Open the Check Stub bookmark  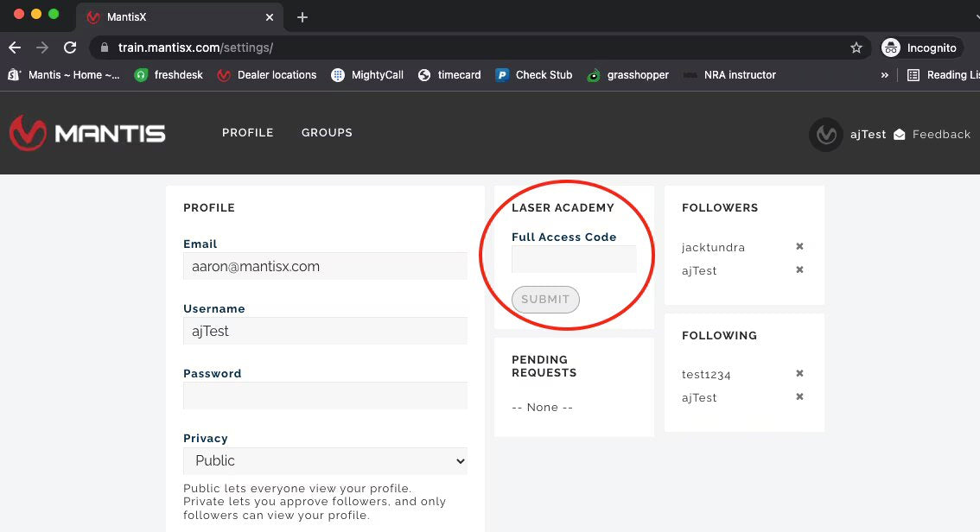(x=534, y=75)
